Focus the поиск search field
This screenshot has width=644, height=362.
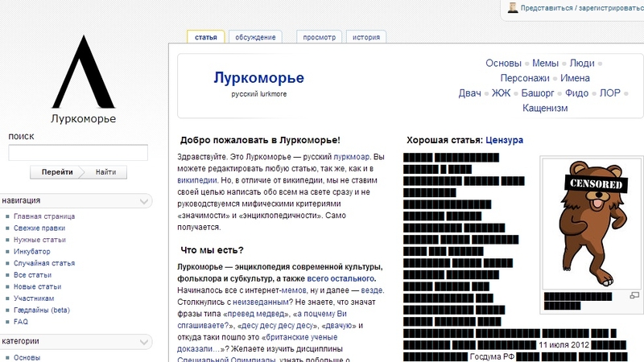[78, 153]
